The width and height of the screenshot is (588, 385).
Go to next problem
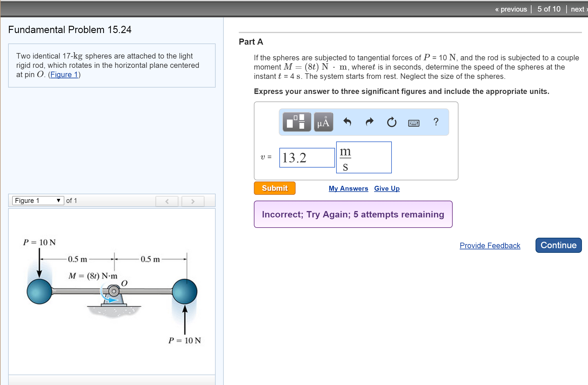click(x=578, y=9)
